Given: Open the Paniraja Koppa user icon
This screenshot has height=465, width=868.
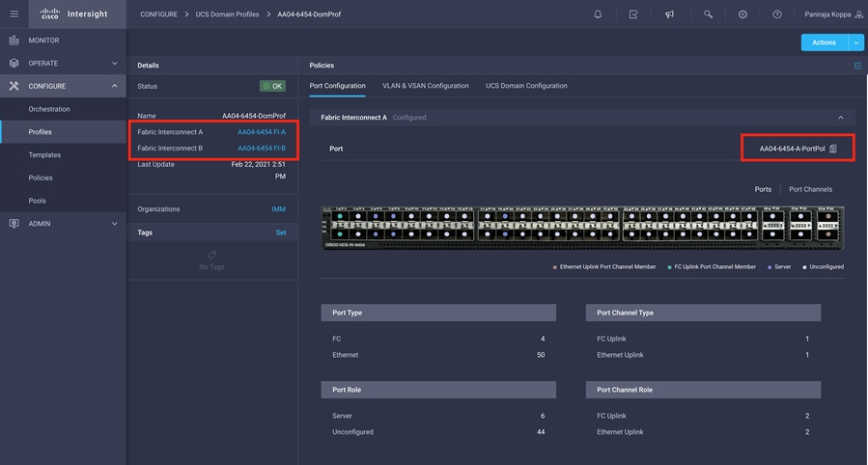Looking at the screenshot, I should [x=859, y=14].
